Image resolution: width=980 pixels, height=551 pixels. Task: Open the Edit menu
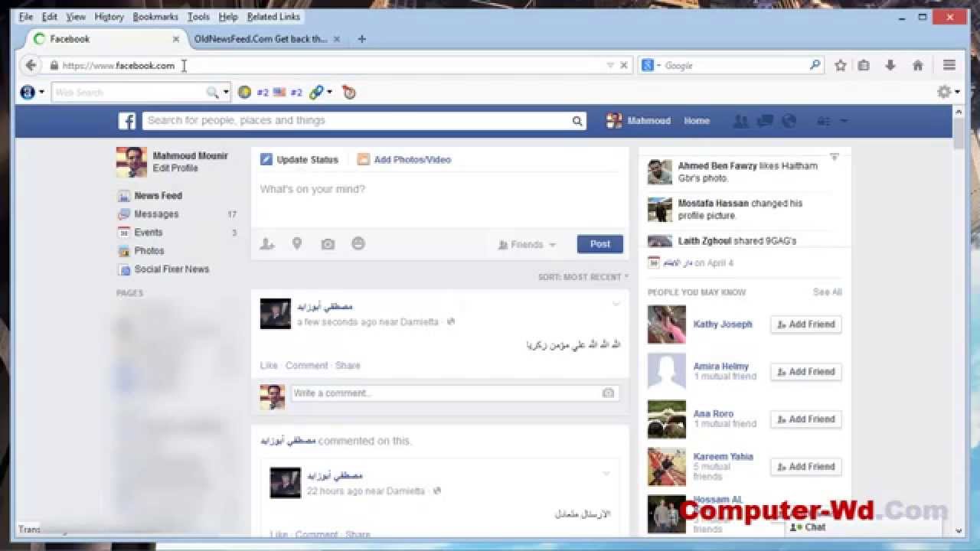[50, 17]
